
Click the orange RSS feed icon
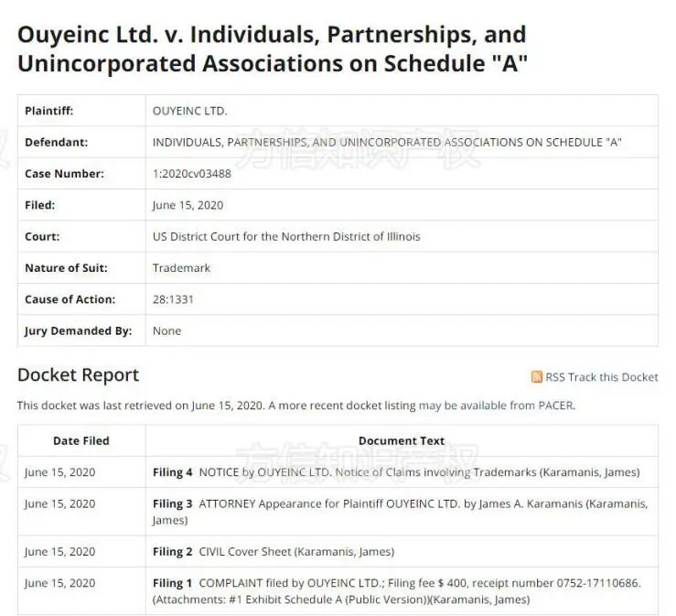536,377
